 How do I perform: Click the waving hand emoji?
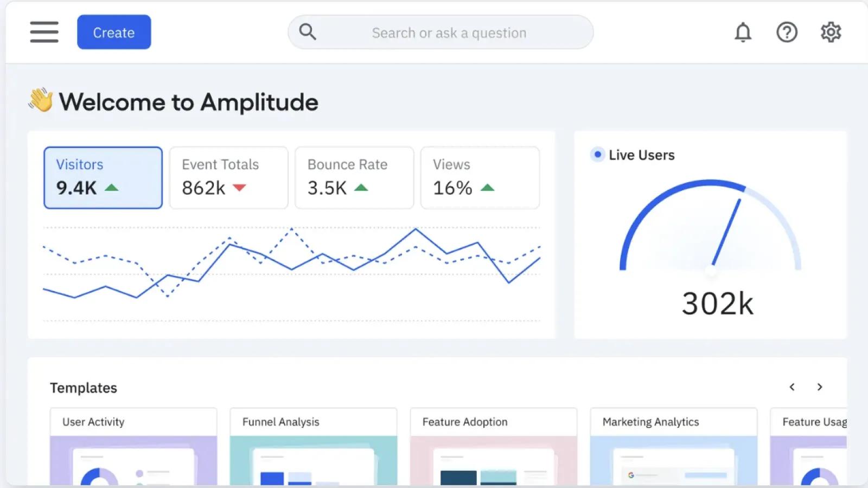coord(41,100)
